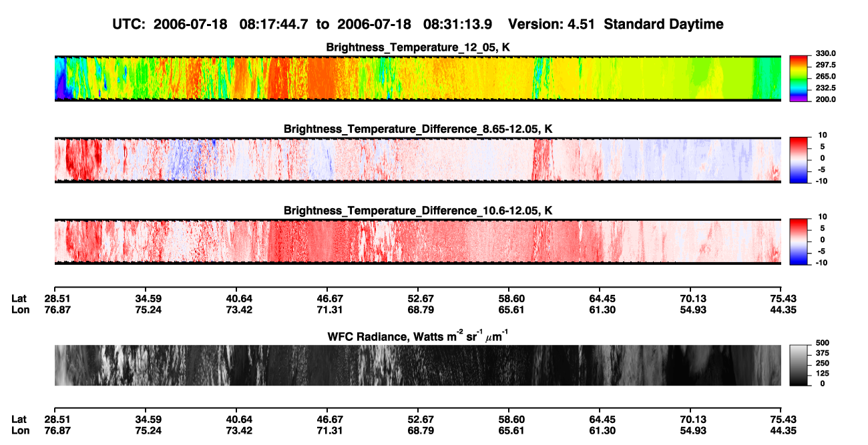Click the red-blue colorbar beside the 8.65-12.05 panel

point(799,159)
